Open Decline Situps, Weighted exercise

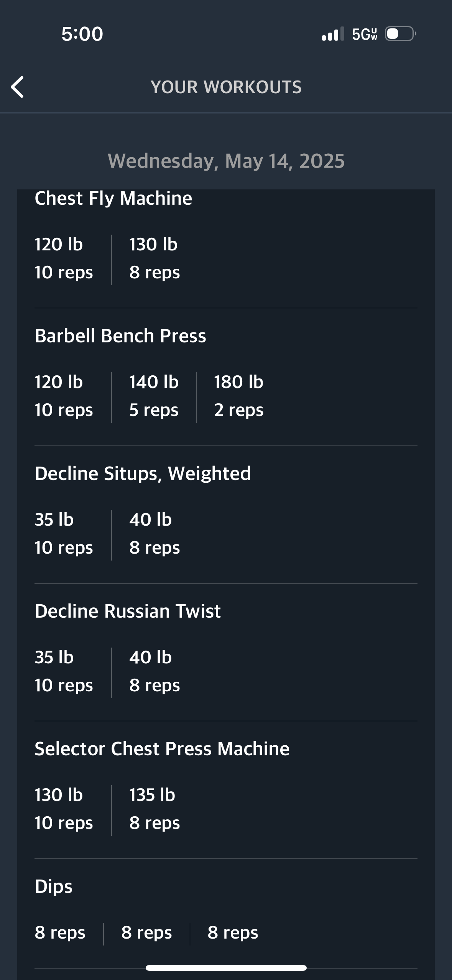(143, 474)
